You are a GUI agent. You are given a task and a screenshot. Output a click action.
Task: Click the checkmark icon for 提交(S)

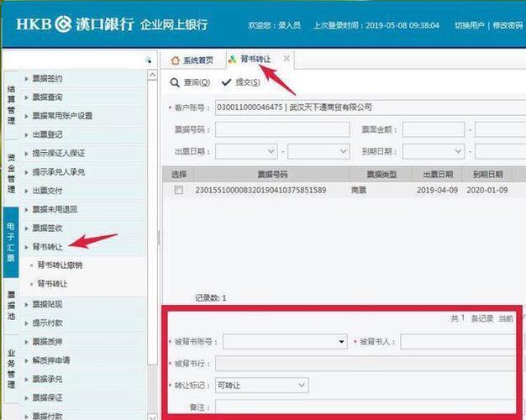226,82
